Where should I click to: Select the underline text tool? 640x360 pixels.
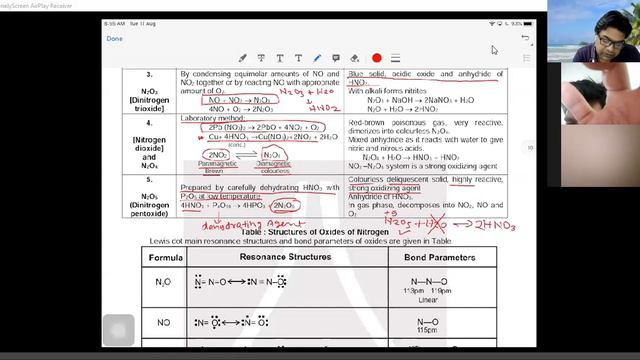(x=280, y=58)
